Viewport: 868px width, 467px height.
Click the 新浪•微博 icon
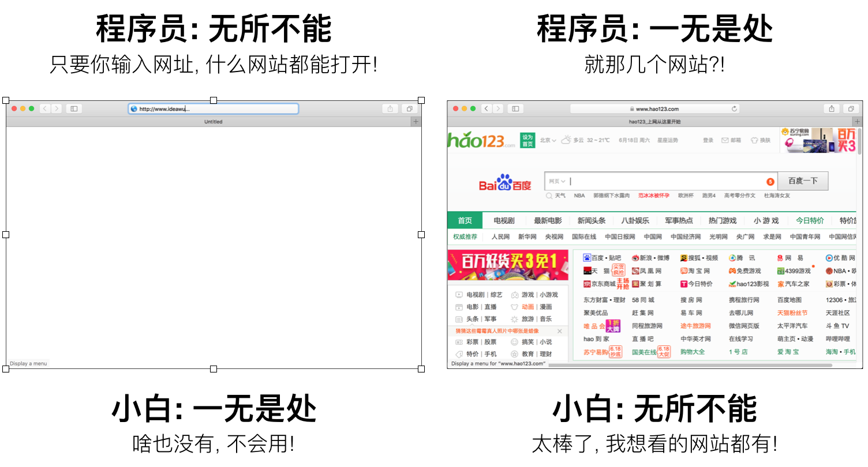pos(635,258)
